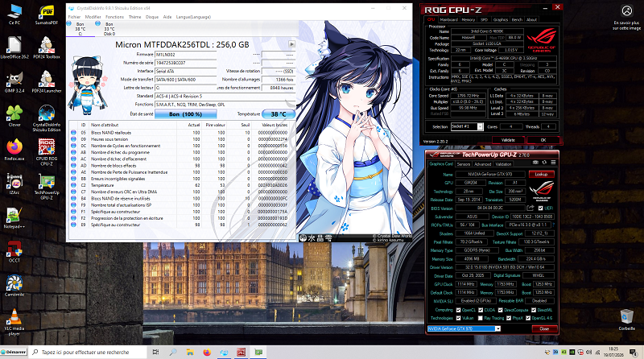
Task: Open CPUID ROG CPU-Z desktop icon
Action: pos(47,152)
